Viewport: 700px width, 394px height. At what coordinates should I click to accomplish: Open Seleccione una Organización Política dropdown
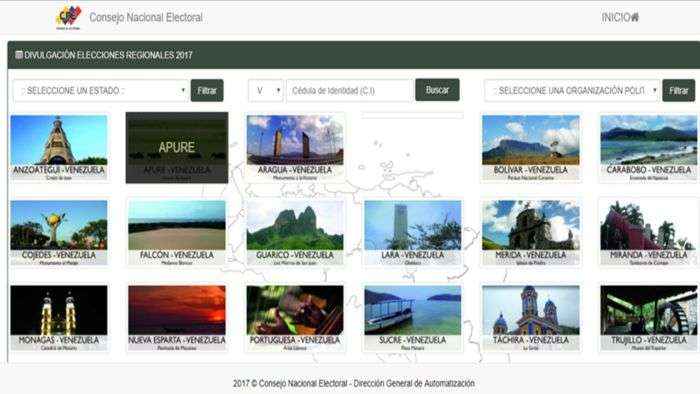572,91
